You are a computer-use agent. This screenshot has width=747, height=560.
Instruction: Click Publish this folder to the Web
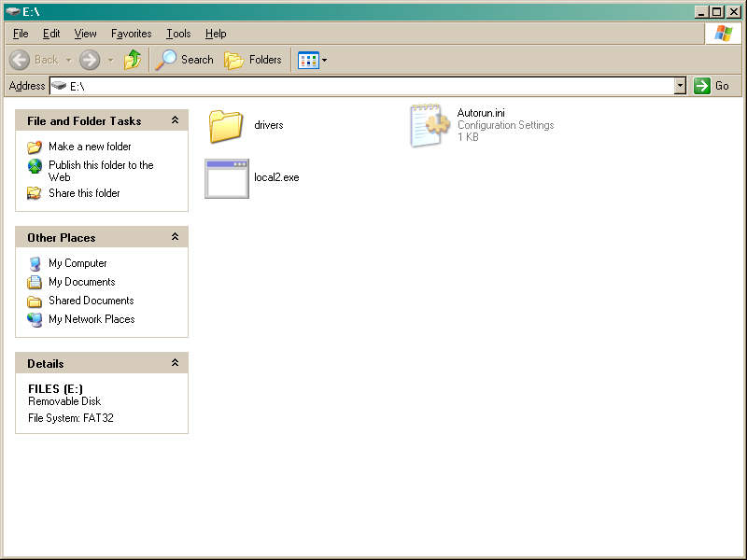tap(101, 171)
